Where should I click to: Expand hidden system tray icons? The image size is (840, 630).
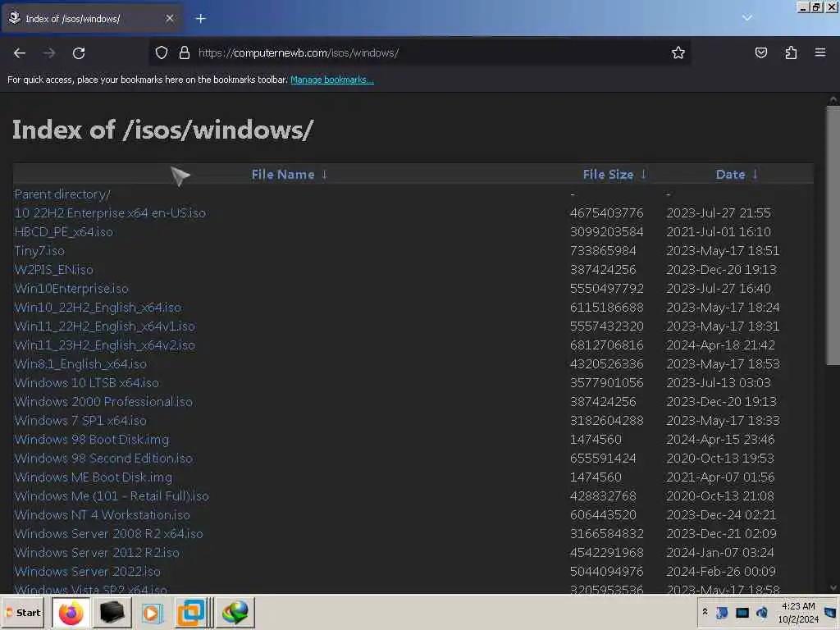pyautogui.click(x=705, y=612)
